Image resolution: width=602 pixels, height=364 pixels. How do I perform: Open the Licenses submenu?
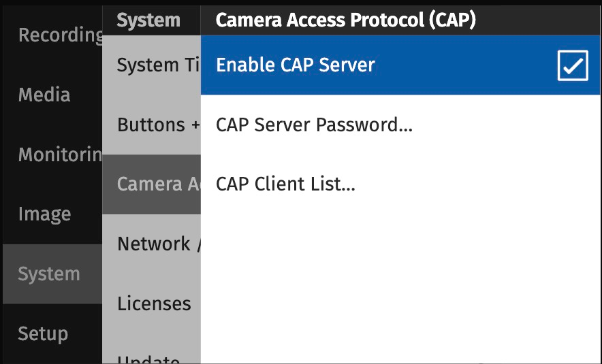click(154, 303)
